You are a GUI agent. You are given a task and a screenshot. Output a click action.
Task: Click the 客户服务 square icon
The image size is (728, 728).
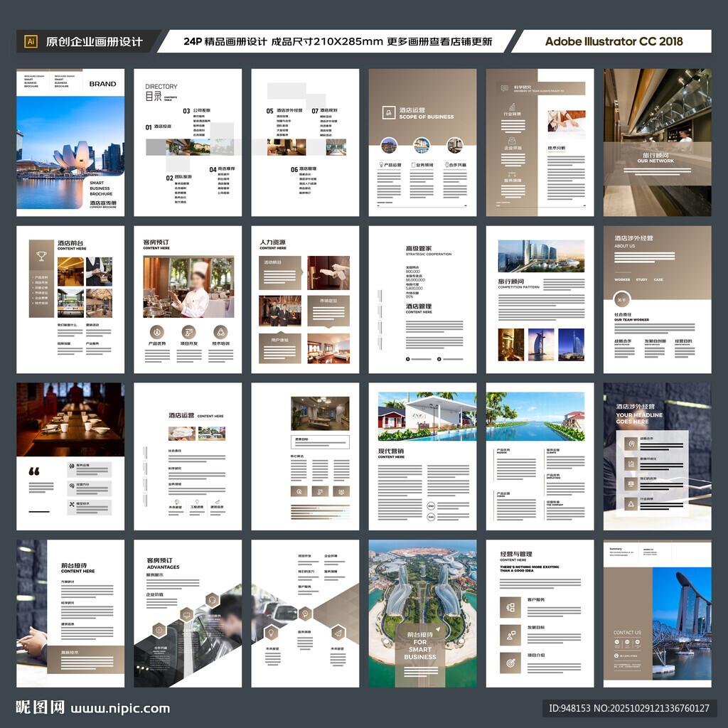tap(510, 607)
